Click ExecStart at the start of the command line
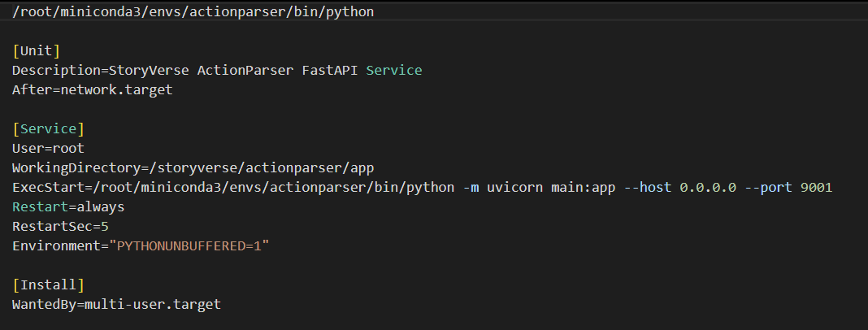Image resolution: width=868 pixels, height=330 pixels. (48, 187)
